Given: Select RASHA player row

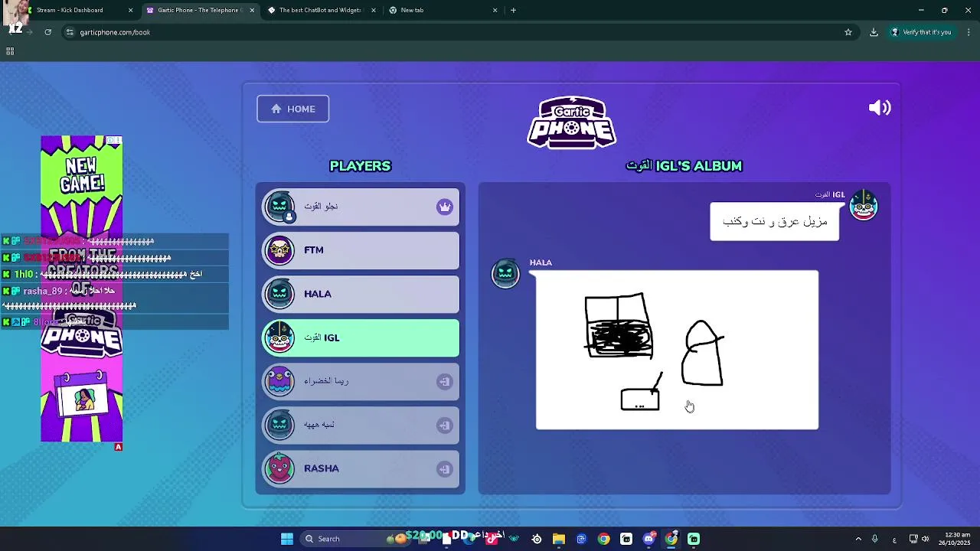Looking at the screenshot, I should [361, 468].
